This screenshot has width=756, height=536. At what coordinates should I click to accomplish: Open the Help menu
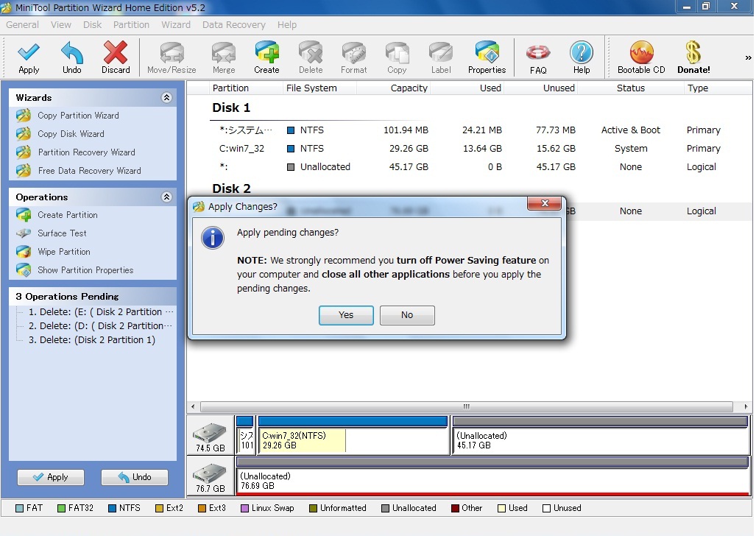point(287,24)
